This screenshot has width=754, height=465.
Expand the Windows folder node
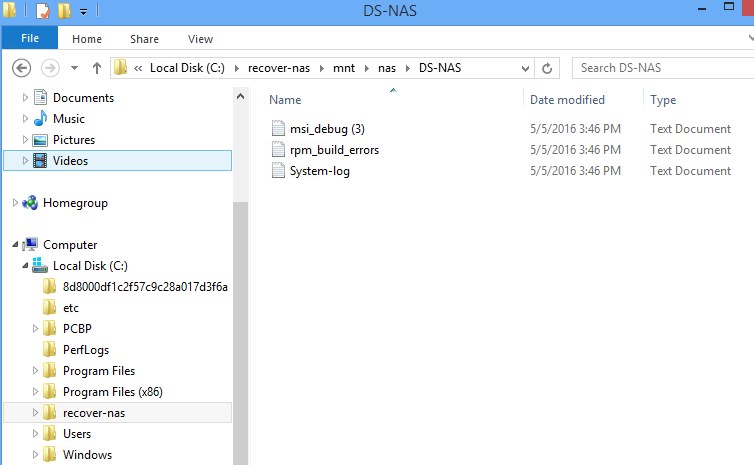(x=35, y=454)
